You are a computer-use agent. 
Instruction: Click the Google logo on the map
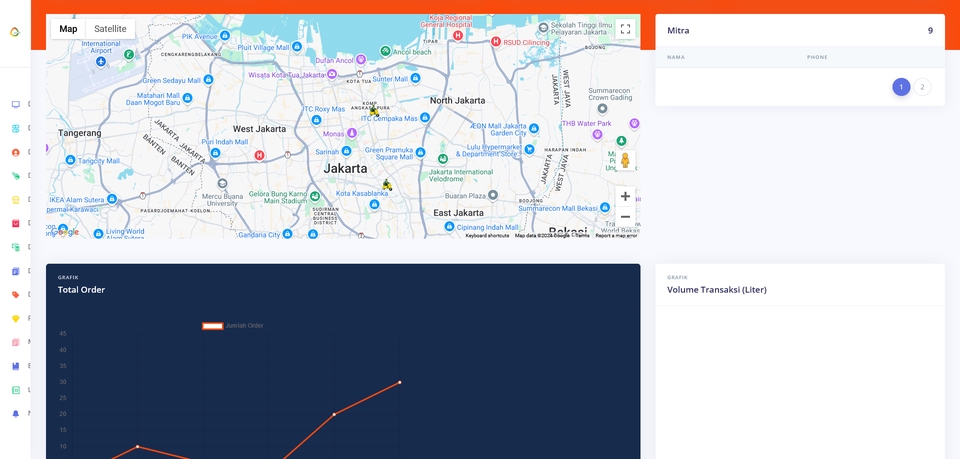tap(66, 232)
